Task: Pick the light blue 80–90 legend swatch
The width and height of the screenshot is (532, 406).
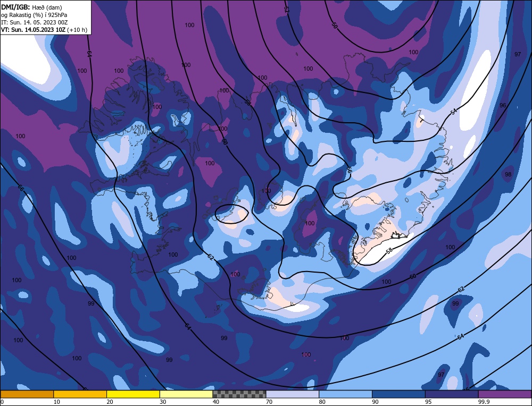Action: click(345, 394)
